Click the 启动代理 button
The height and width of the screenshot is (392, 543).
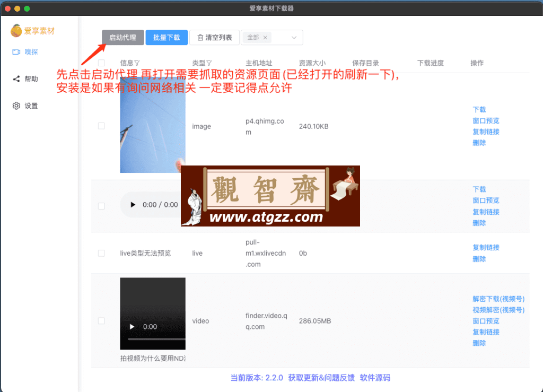pyautogui.click(x=123, y=38)
